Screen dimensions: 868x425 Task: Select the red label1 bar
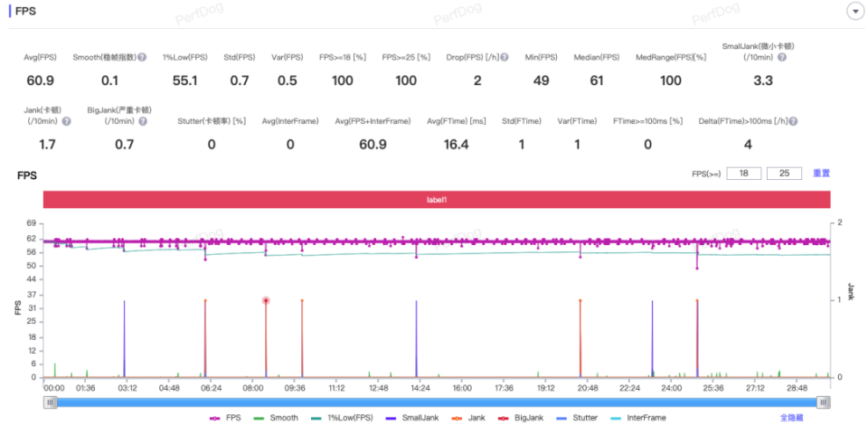pyautogui.click(x=437, y=200)
